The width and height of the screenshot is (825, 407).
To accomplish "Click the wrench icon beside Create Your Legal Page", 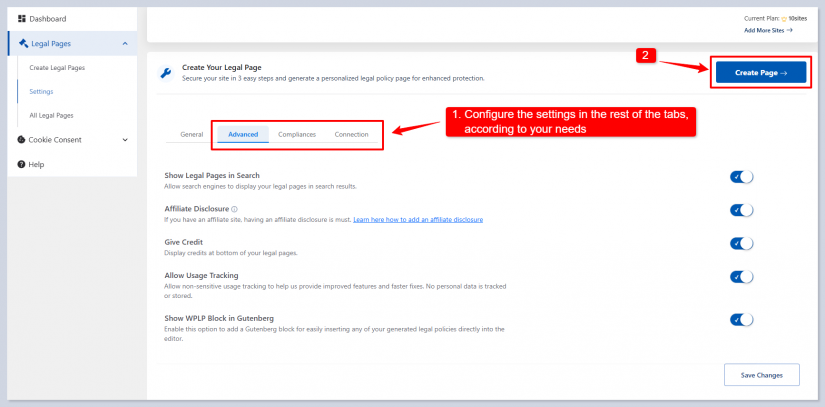I will [x=166, y=73].
